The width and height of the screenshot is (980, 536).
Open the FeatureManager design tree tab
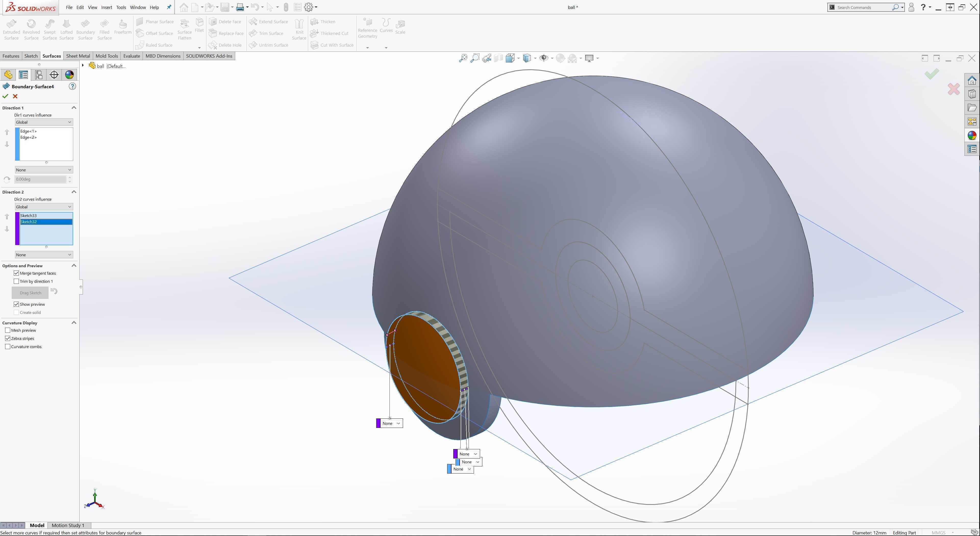8,74
